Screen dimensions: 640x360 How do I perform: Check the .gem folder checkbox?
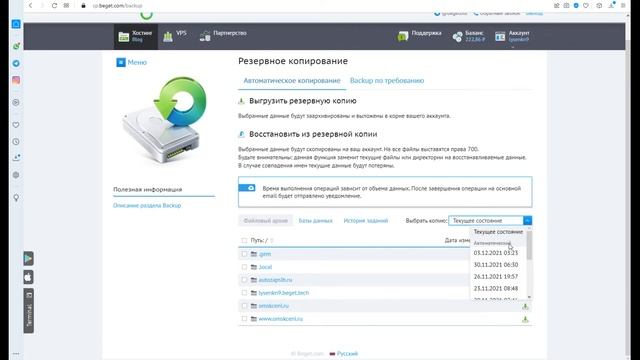click(x=244, y=254)
